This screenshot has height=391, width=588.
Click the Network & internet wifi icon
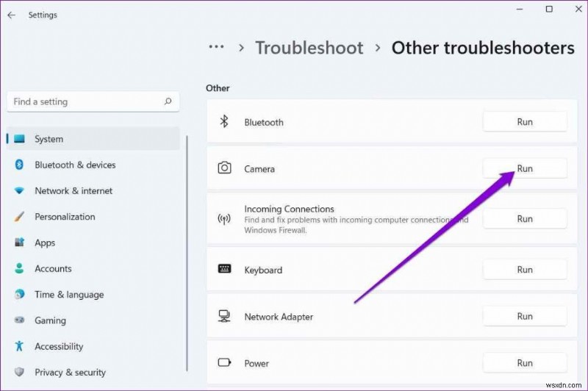tap(19, 190)
